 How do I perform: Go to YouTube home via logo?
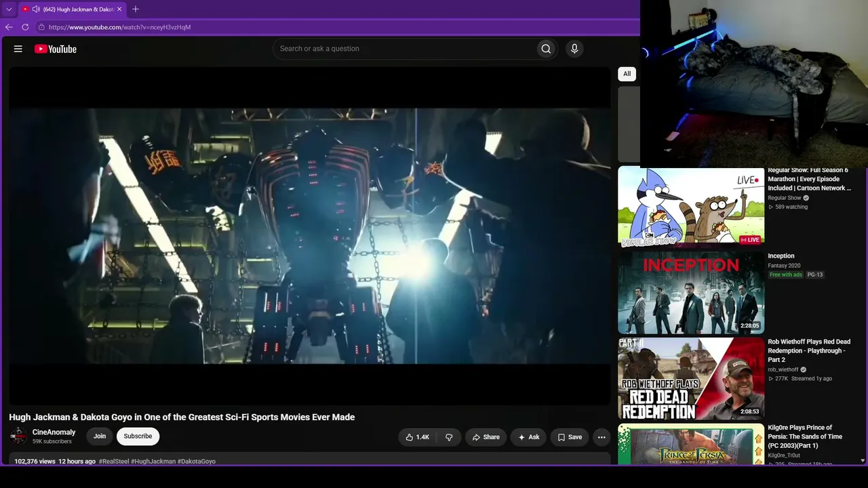pyautogui.click(x=56, y=49)
